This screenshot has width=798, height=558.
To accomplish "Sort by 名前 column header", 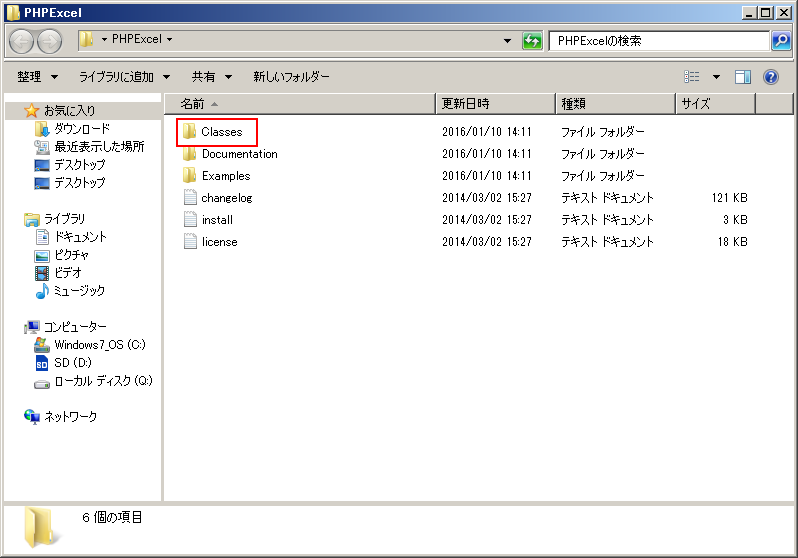I will [x=300, y=104].
